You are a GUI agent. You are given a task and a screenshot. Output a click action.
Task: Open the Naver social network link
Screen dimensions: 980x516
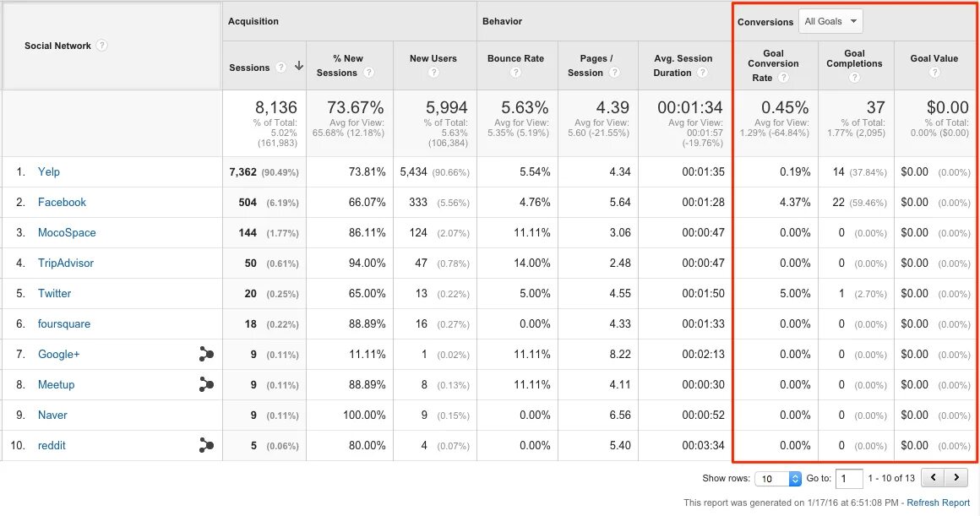click(52, 415)
